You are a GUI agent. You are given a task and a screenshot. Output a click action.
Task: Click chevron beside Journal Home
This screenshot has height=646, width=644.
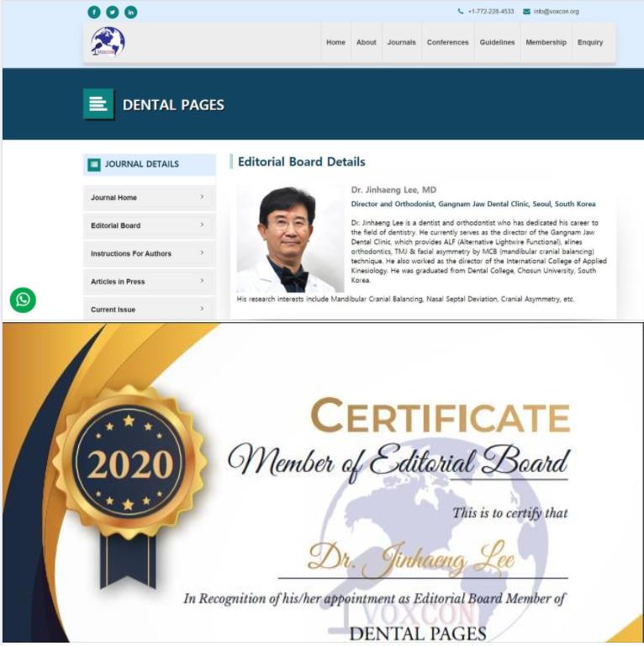[x=202, y=197]
